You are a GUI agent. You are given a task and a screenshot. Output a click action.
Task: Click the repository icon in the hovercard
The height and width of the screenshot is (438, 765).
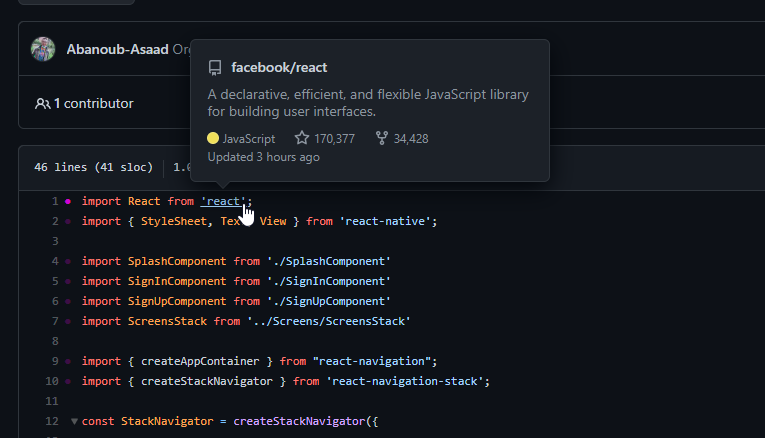(214, 68)
